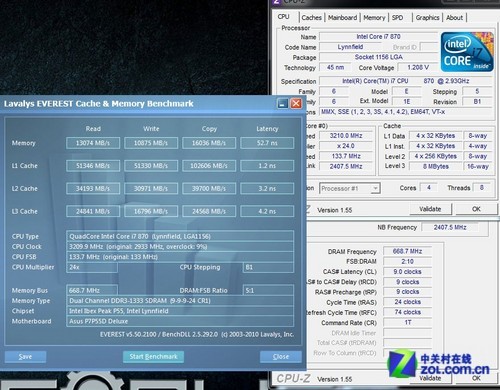Click the L2 Cache Read value 34193 MB/s
The image size is (500, 390).
[93, 188]
